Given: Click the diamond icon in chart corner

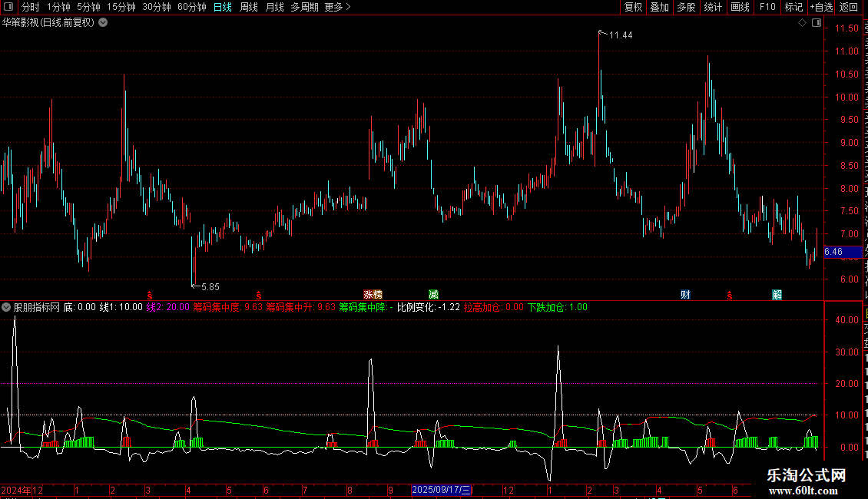Looking at the screenshot, I should (x=802, y=23).
